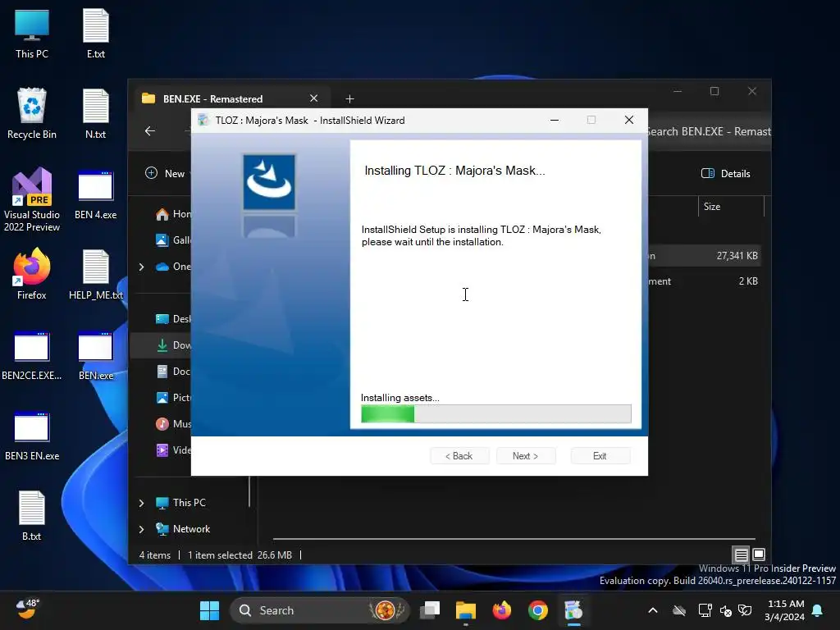Select the 27,341 KB file row
Viewport: 840px width, 630px height.
[x=703, y=256]
